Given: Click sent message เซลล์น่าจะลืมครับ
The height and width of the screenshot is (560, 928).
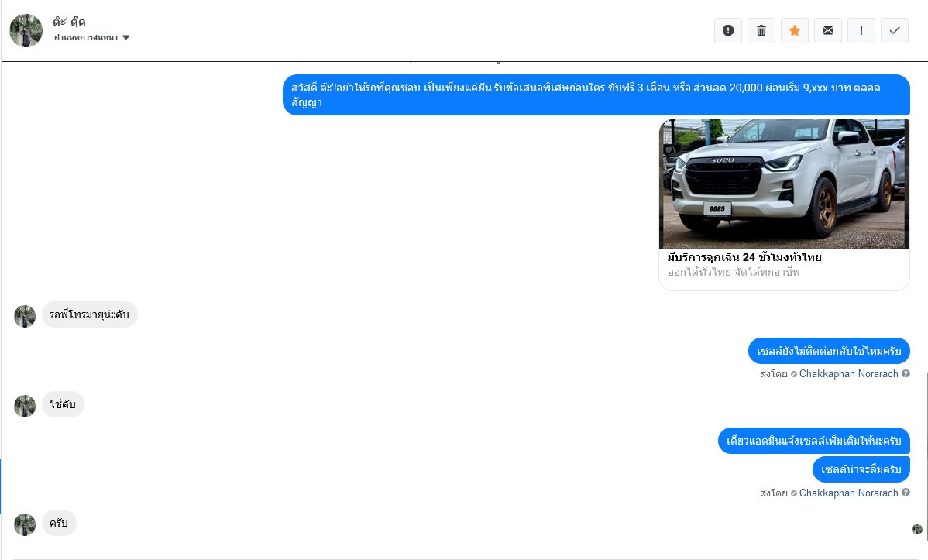Looking at the screenshot, I should (x=861, y=469).
